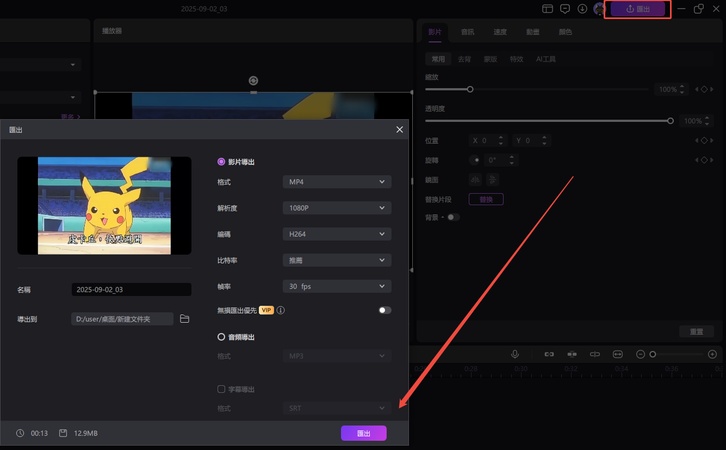Screen dimensions: 726x450
Task: Open the 比特率 推薦 dropdown
Action: point(337,260)
